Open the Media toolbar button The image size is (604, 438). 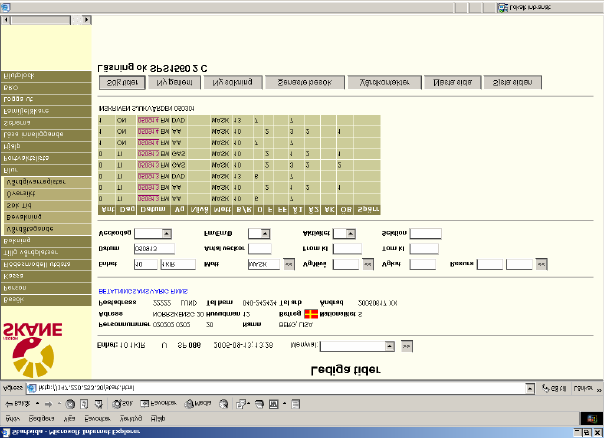click(197, 404)
